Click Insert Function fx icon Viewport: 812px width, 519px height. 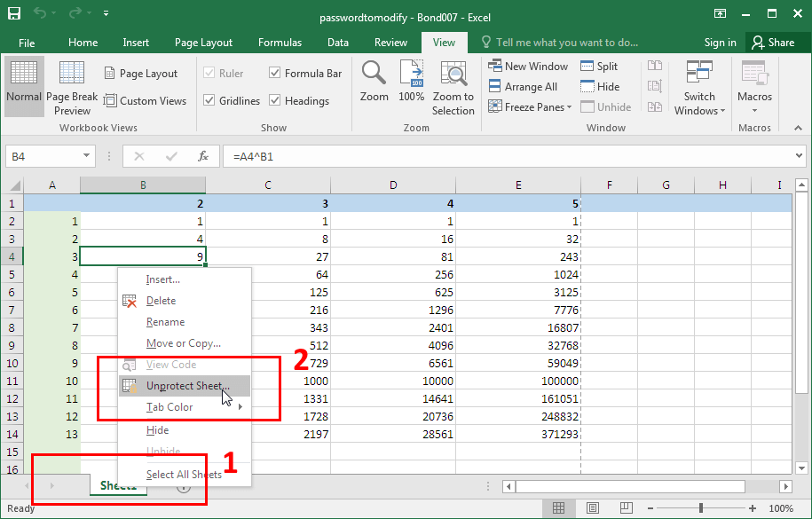[x=203, y=156]
